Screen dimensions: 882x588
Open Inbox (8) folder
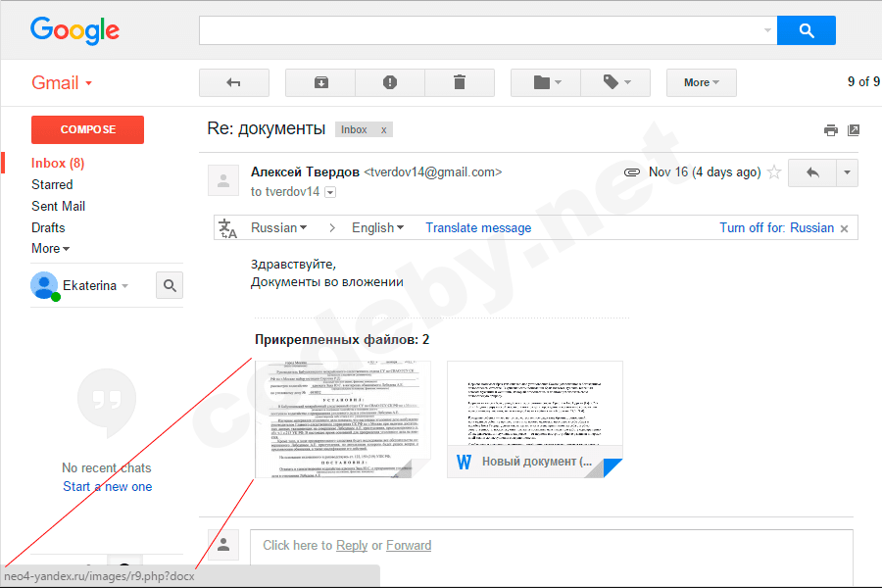click(x=58, y=164)
